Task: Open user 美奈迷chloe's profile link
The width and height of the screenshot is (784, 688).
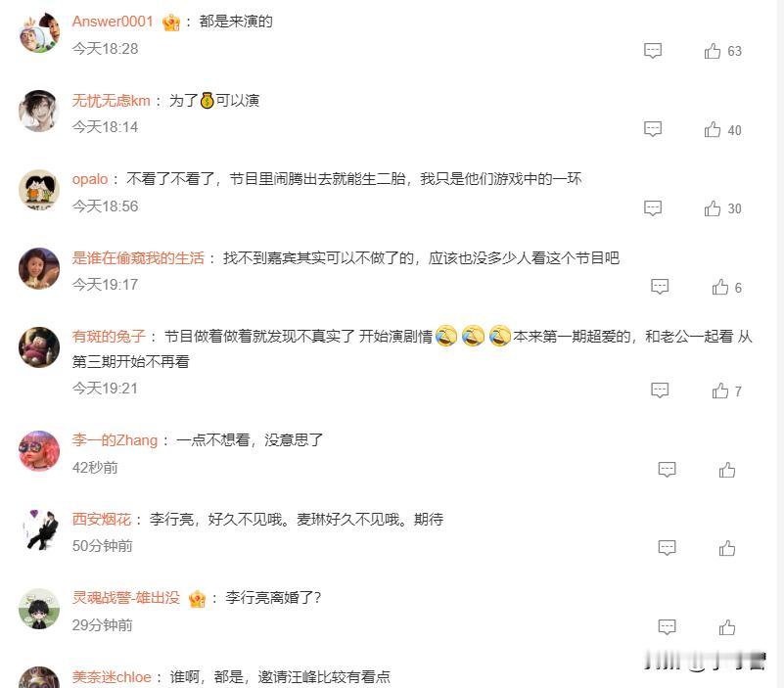Action: coord(112,677)
